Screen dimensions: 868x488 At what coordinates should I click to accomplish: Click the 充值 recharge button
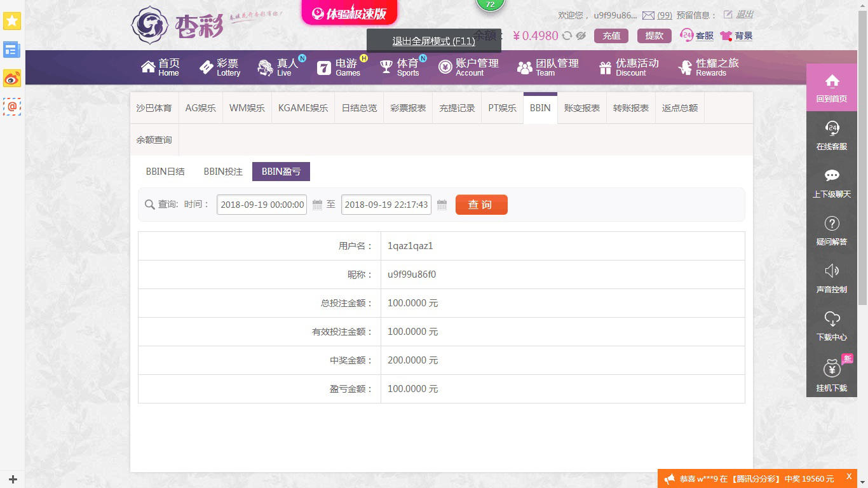tap(611, 36)
